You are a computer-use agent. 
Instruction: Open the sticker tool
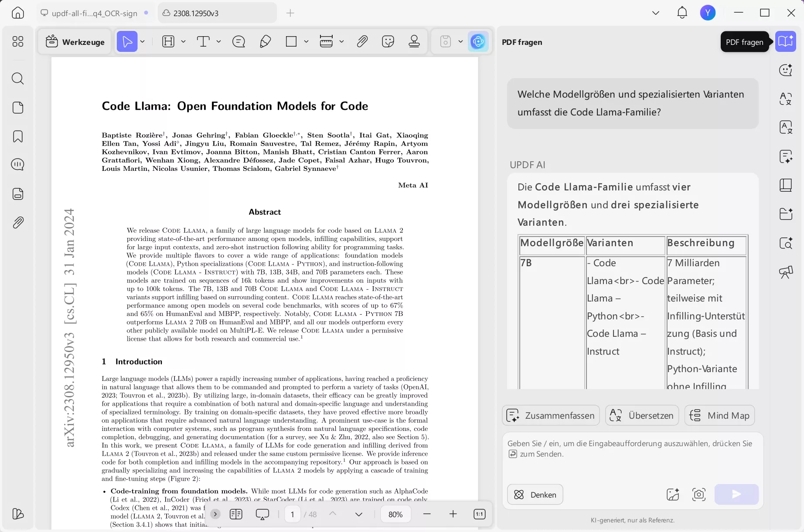pyautogui.click(x=388, y=41)
